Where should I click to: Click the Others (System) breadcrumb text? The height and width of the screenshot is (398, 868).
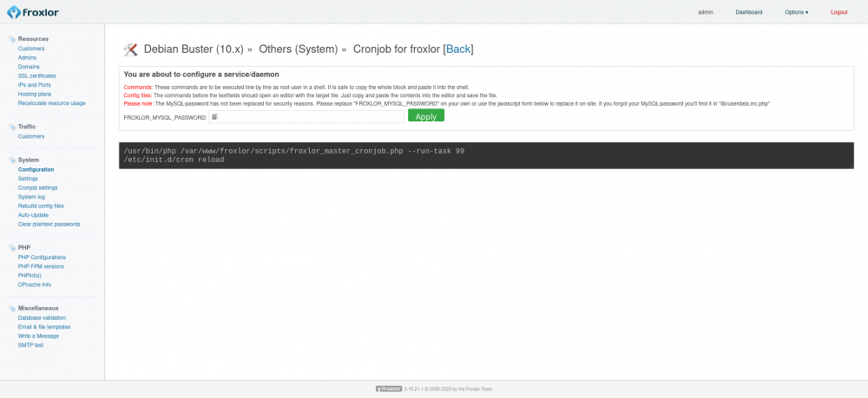pyautogui.click(x=299, y=49)
